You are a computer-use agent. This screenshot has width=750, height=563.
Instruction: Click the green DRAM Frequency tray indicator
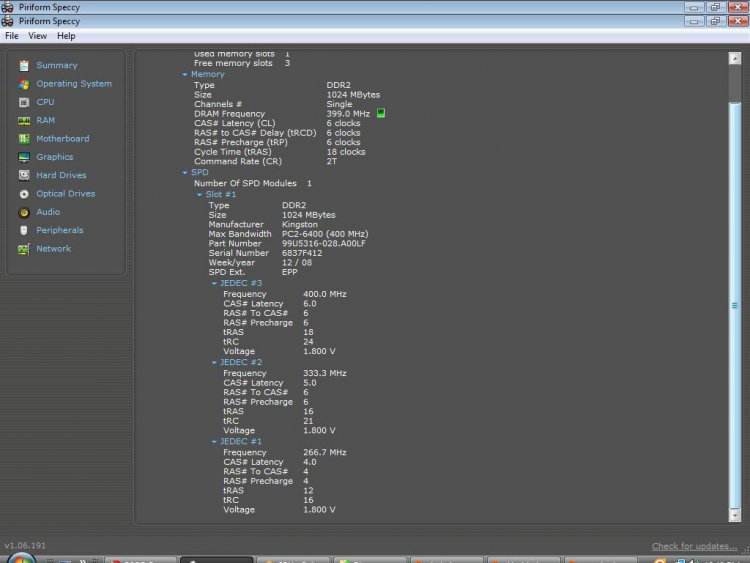tap(381, 113)
